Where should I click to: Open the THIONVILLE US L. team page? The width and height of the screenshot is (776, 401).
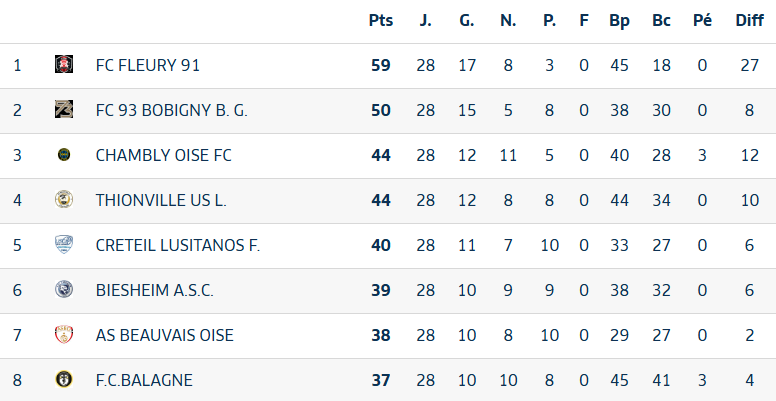point(161,200)
